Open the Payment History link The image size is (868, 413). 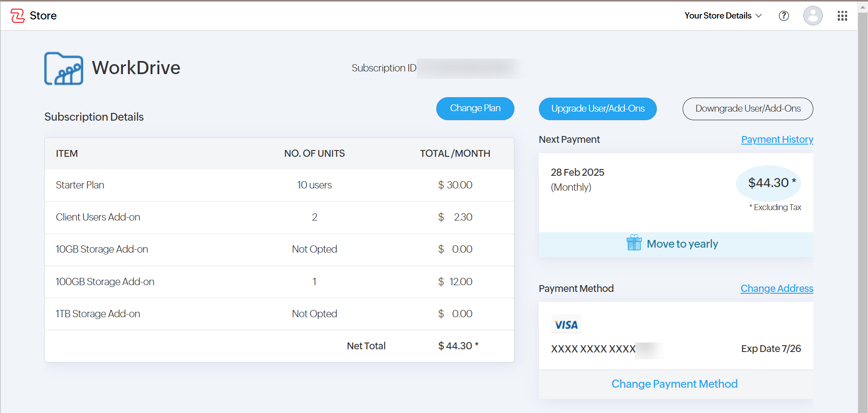click(x=777, y=140)
